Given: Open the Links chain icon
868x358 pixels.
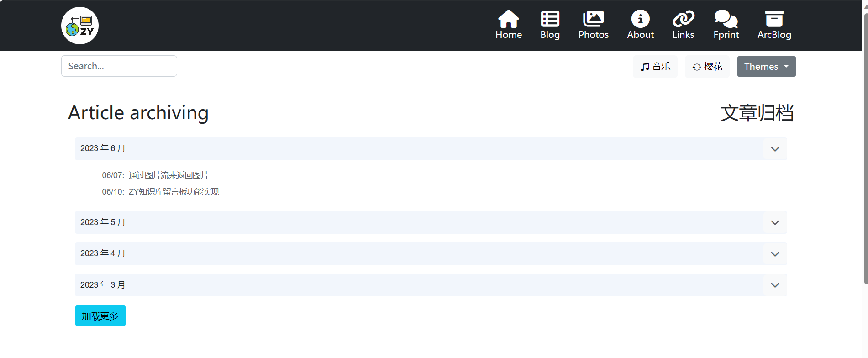Looking at the screenshot, I should (683, 19).
